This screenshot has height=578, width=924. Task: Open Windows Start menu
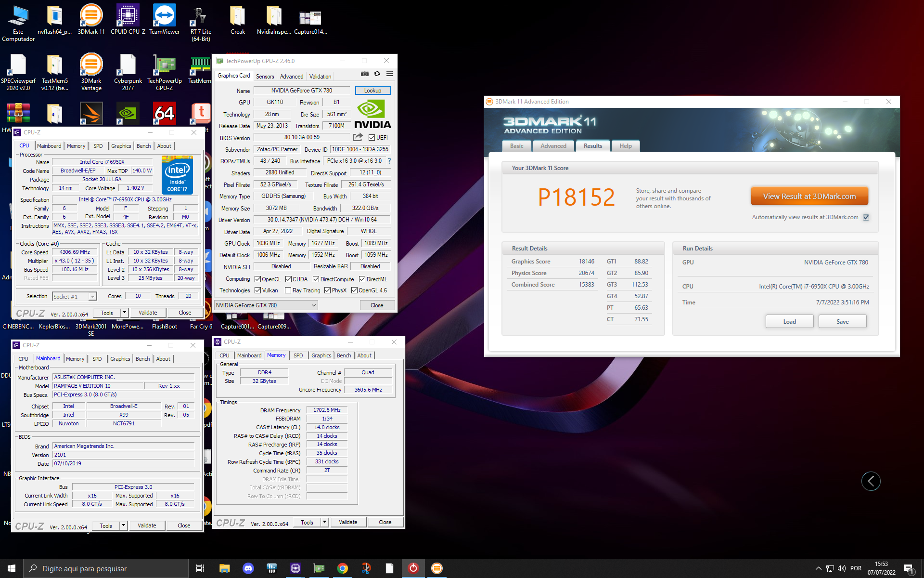click(x=12, y=568)
